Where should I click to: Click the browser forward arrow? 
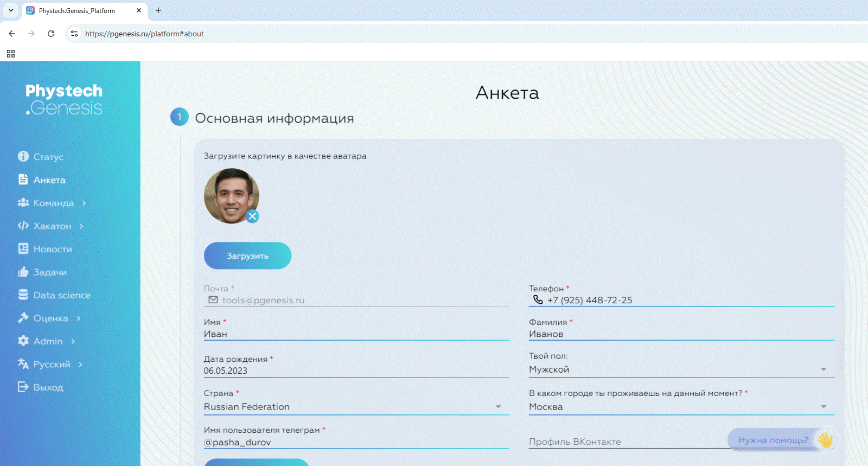[x=31, y=34]
